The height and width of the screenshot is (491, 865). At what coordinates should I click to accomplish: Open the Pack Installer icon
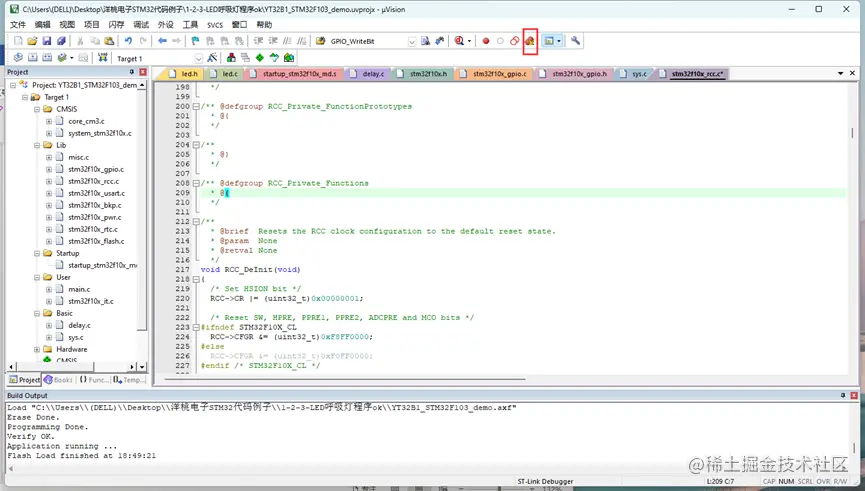(x=289, y=57)
